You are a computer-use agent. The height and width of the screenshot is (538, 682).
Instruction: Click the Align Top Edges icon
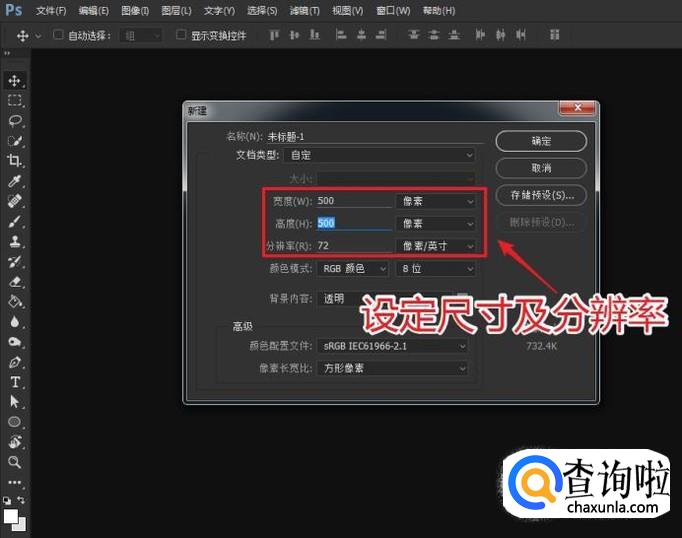click(x=274, y=35)
